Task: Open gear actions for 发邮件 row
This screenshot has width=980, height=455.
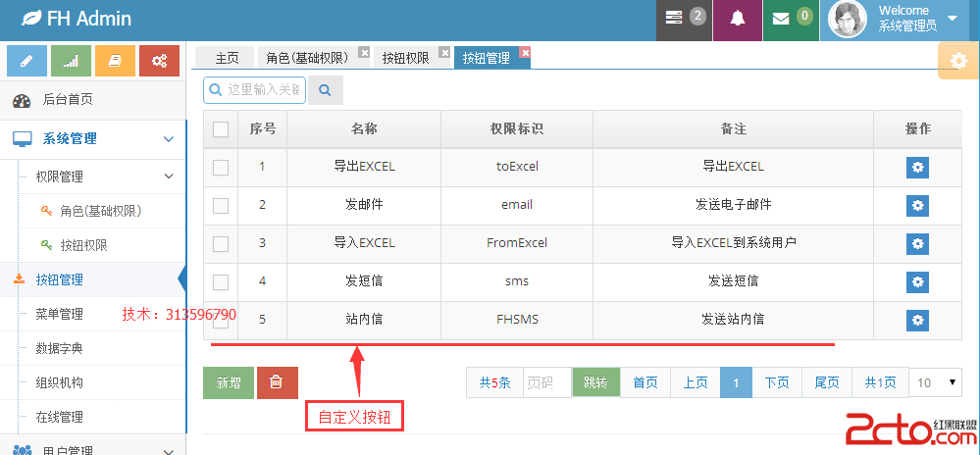Action: (917, 206)
